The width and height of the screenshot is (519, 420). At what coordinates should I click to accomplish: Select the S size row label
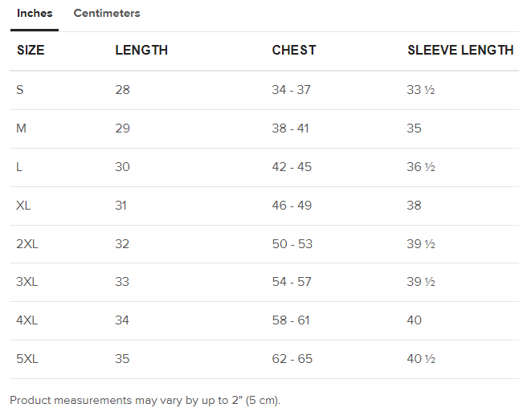(20, 90)
